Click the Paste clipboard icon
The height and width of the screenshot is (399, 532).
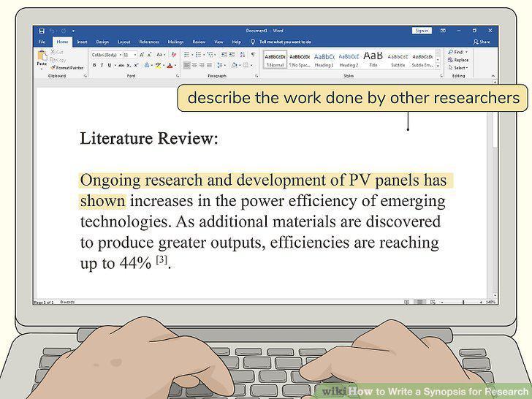tap(42, 55)
